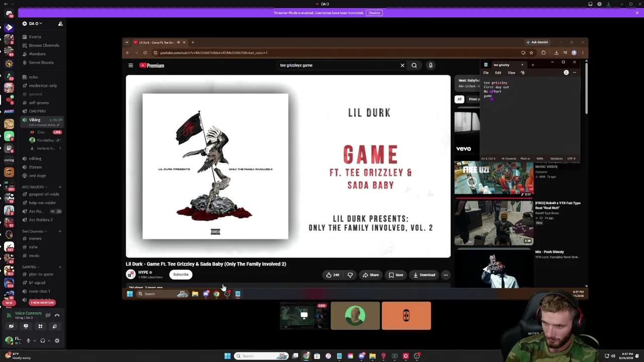This screenshot has height=362, width=644.
Task: Expand the DA O server dropdown
Action: [x=35, y=24]
